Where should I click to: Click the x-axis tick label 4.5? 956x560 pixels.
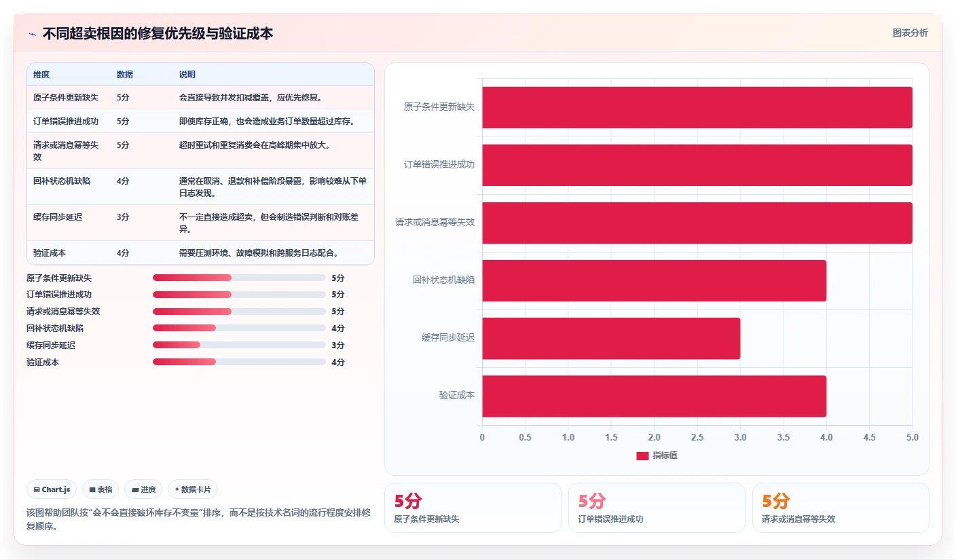869,438
